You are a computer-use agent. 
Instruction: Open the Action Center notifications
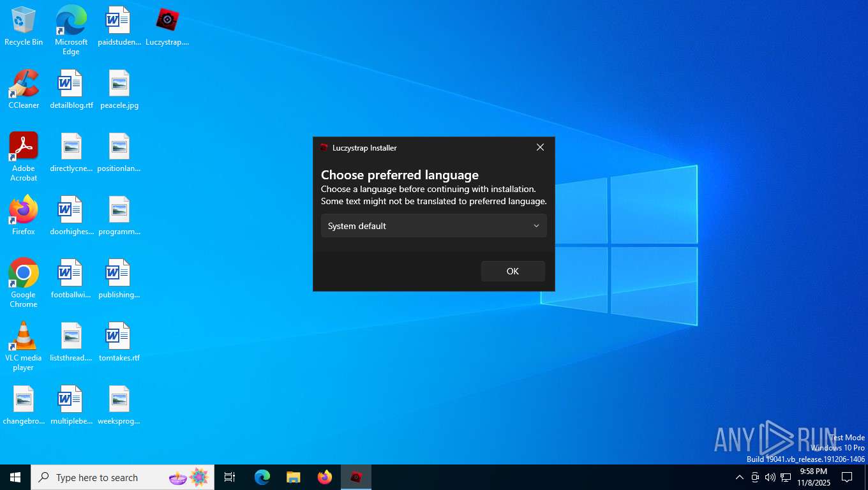coord(847,477)
